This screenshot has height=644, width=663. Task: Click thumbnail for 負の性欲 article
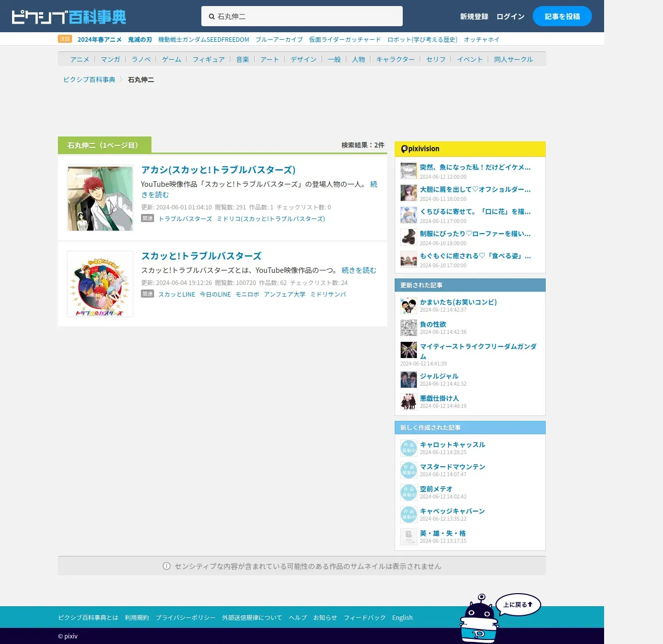[x=408, y=328]
